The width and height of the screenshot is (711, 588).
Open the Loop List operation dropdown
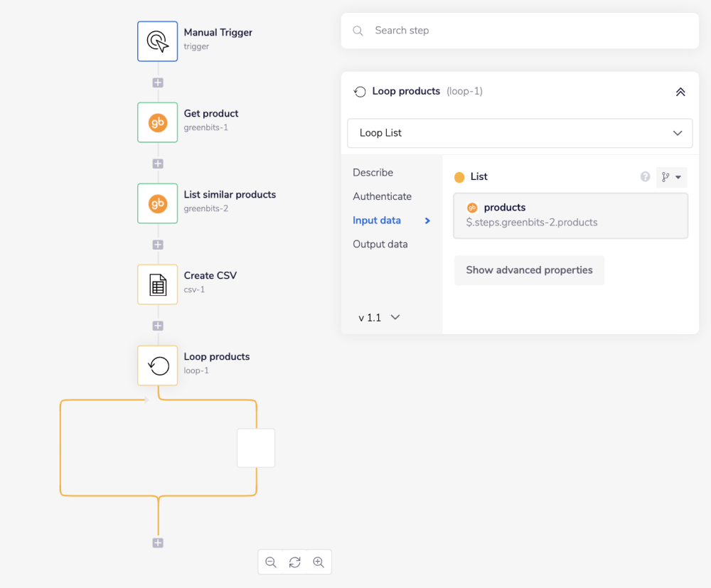tap(520, 133)
